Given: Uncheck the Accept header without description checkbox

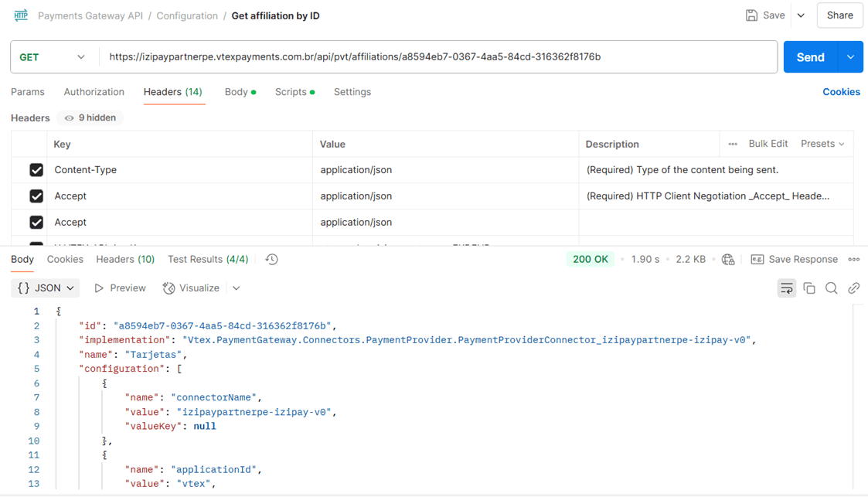Looking at the screenshot, I should tap(36, 222).
